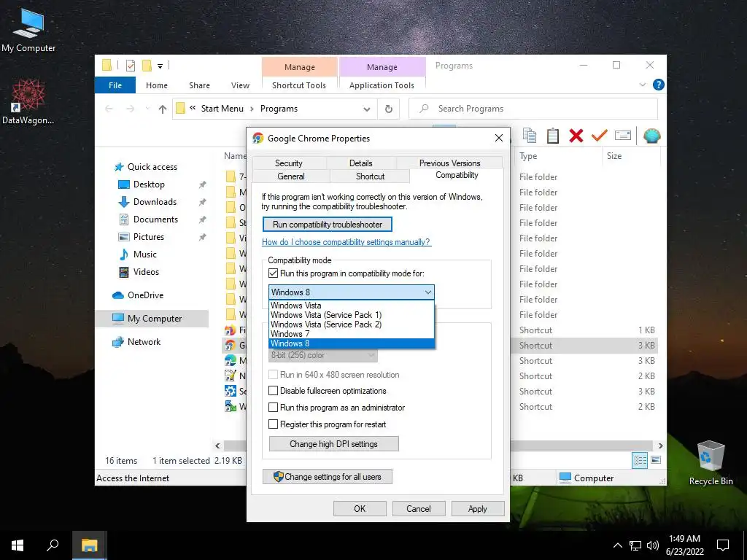Click the Rename icon in Explorer toolbar
The width and height of the screenshot is (747, 560).
623,136
